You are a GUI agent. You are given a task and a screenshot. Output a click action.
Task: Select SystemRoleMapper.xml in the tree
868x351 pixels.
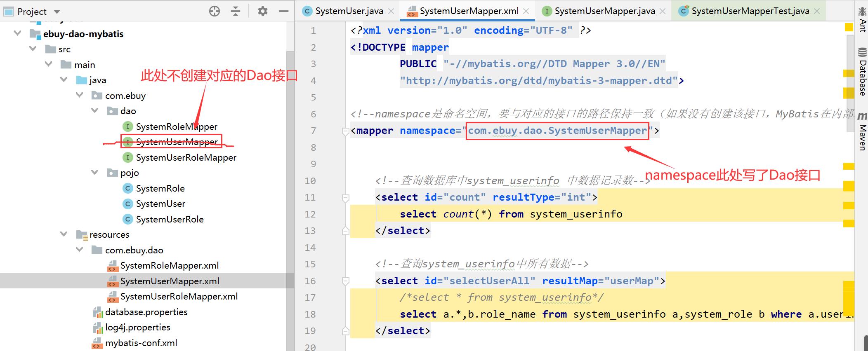(170, 265)
